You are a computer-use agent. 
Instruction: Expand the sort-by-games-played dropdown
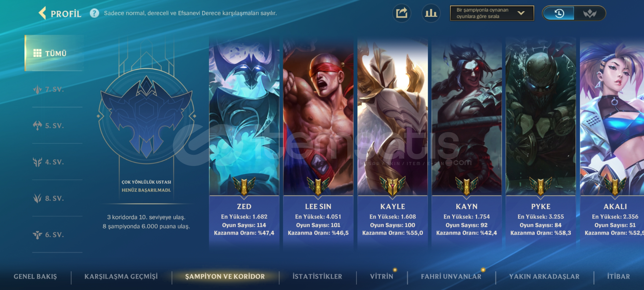[492, 13]
